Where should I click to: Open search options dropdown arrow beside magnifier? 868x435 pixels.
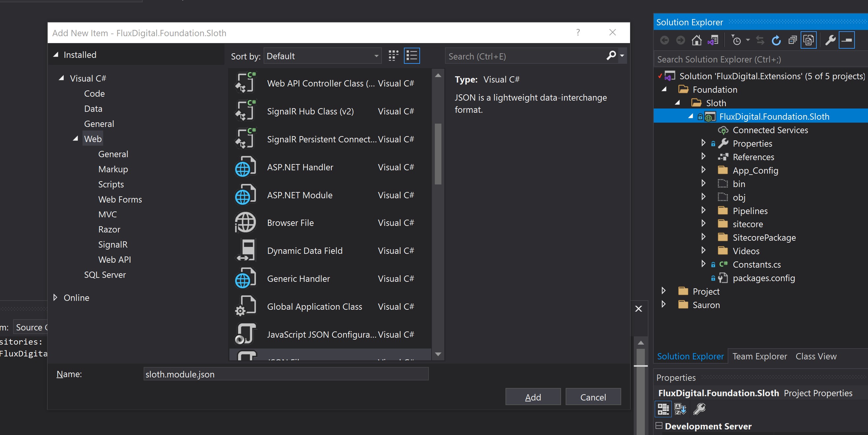622,56
